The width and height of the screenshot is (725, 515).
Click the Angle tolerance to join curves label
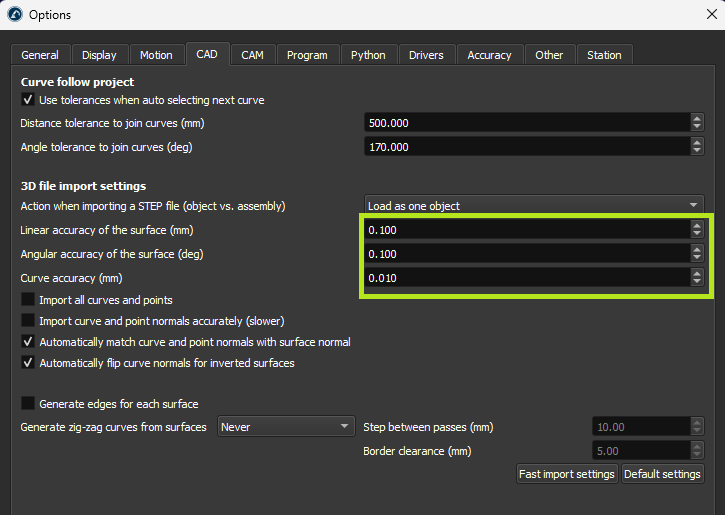pyautogui.click(x=106, y=147)
